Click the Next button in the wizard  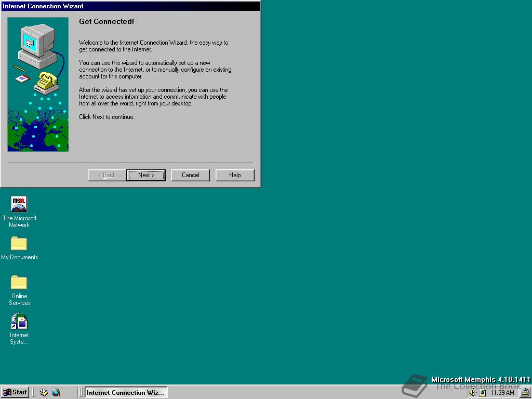point(146,175)
